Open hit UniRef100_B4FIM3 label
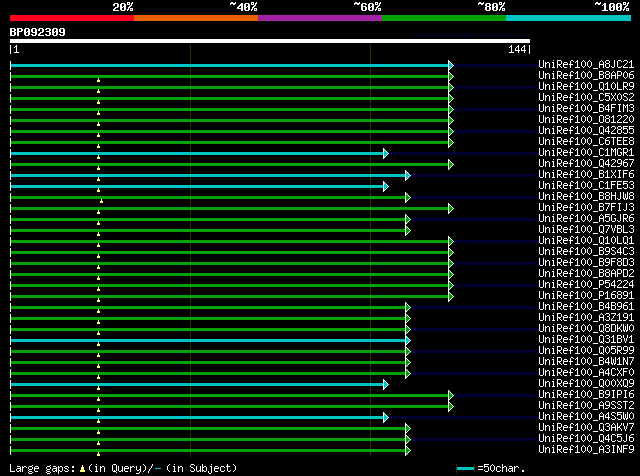This screenshot has width=640, height=476. [586, 108]
